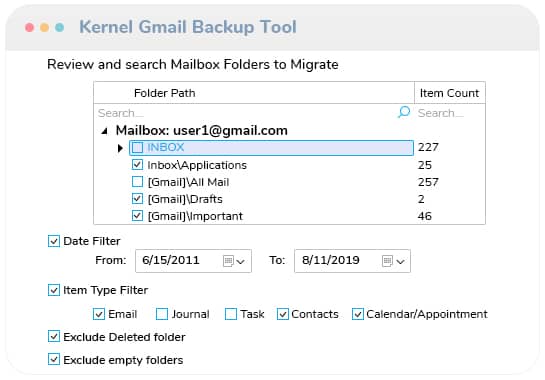
Task: Focus the Item Count search field
Action: 450,113
